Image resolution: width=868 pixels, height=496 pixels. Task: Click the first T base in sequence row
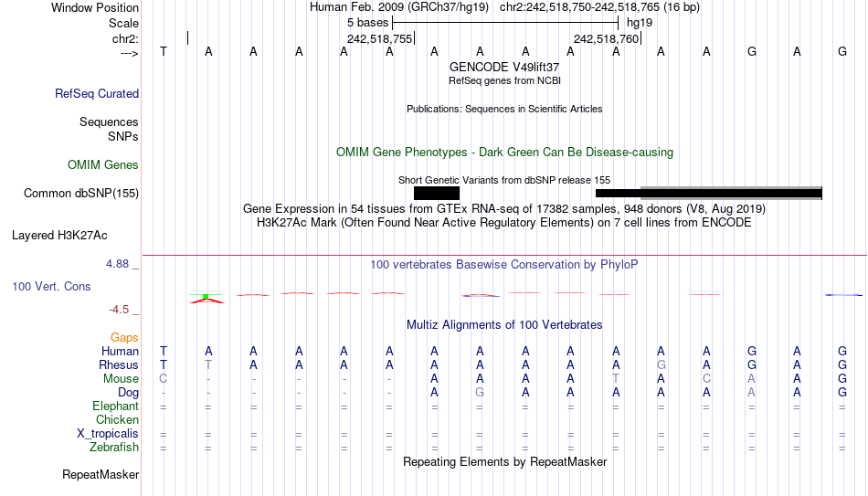coord(164,51)
